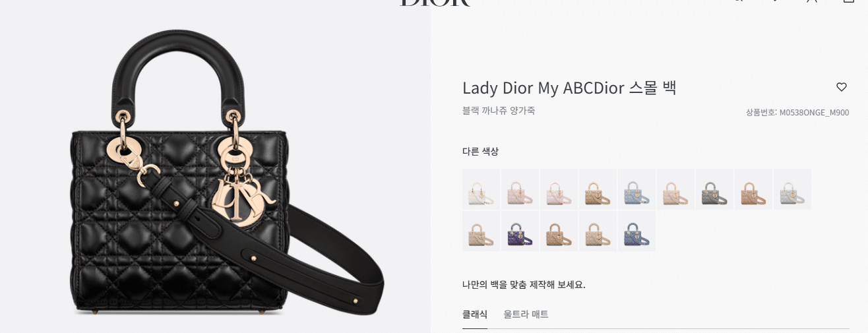Choose the dark blue bag ending the second row
This screenshot has width=868, height=333.
(636, 231)
